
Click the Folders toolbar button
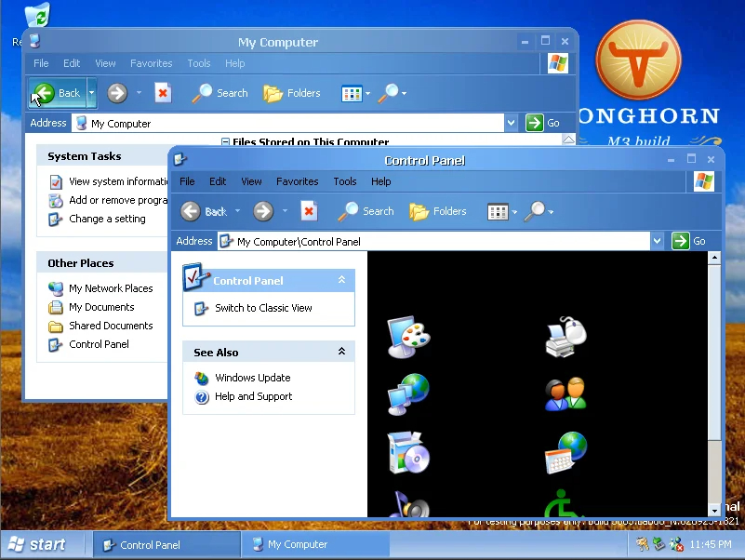(x=437, y=211)
